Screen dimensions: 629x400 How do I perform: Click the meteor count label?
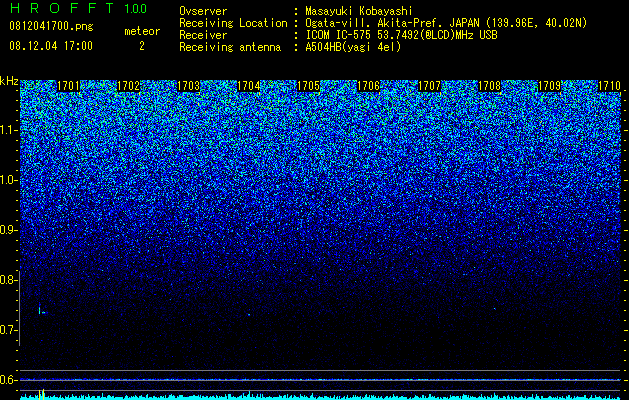(142, 31)
